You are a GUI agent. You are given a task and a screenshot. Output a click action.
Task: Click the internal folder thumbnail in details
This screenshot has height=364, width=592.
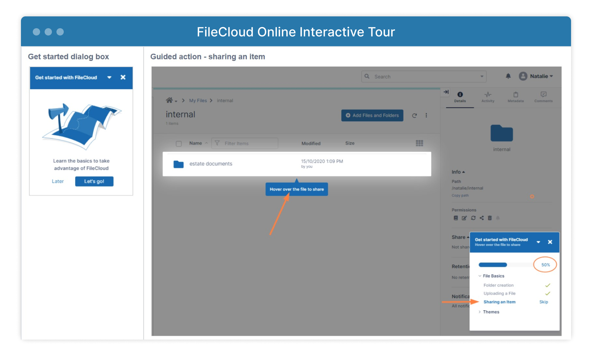(x=502, y=133)
